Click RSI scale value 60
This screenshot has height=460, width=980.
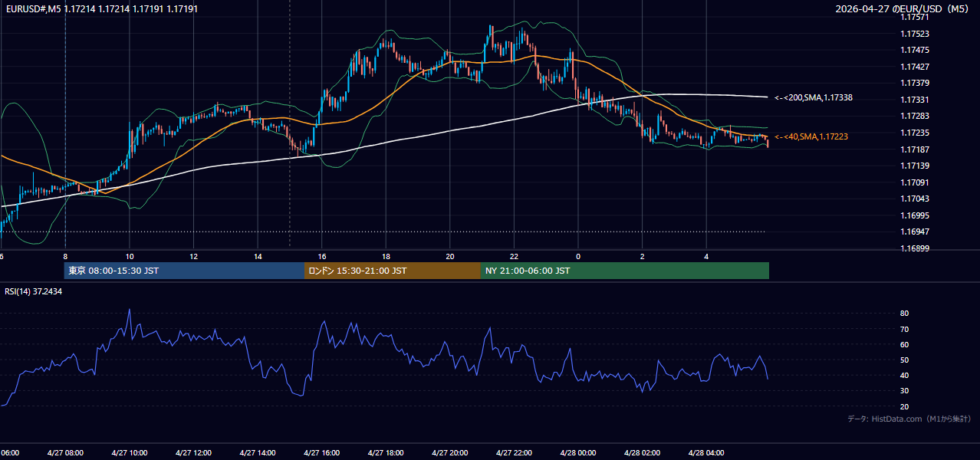pyautogui.click(x=905, y=344)
